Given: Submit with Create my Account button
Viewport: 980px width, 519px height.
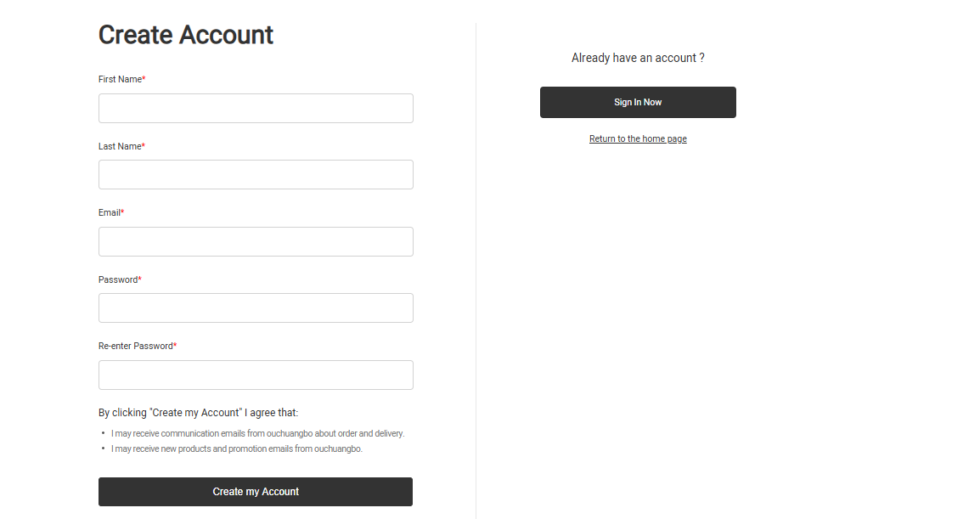Looking at the screenshot, I should point(255,492).
